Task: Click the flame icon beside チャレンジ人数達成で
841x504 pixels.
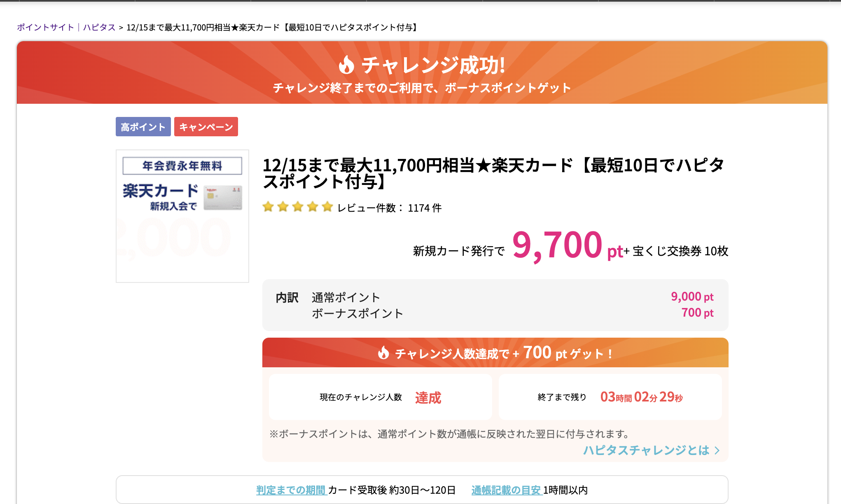Action: [383, 353]
